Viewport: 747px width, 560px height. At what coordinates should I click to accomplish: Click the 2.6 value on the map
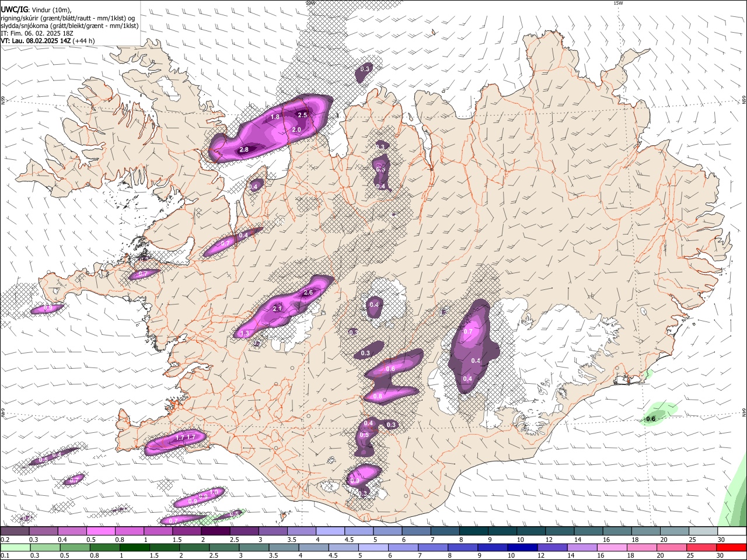pyautogui.click(x=309, y=293)
